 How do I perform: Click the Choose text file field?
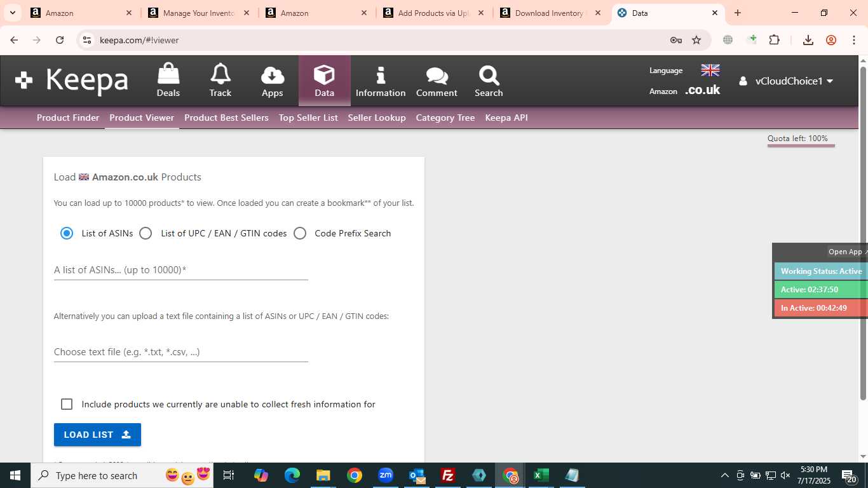point(181,352)
